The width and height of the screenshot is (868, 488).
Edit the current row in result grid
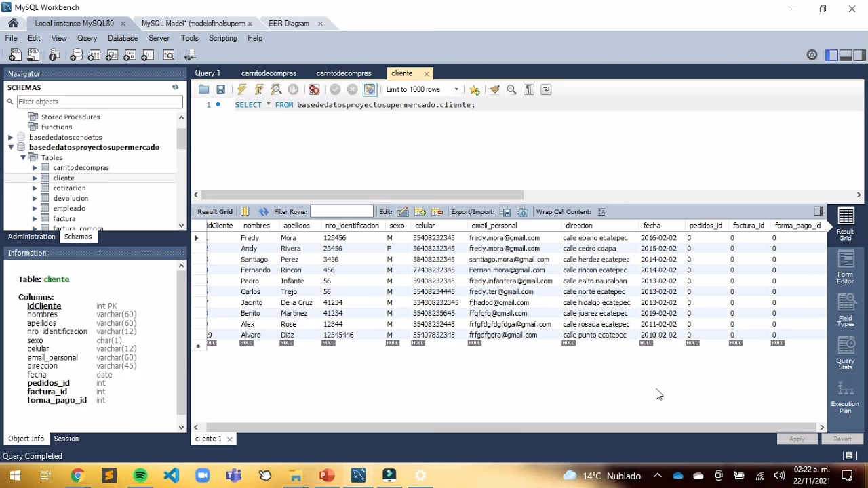403,211
